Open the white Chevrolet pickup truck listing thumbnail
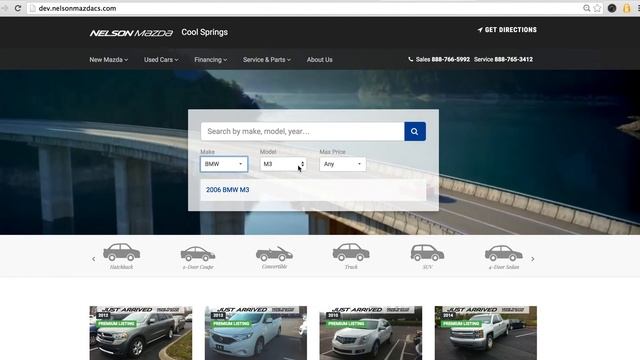This screenshot has width=640, height=360. pyautogui.click(x=486, y=333)
